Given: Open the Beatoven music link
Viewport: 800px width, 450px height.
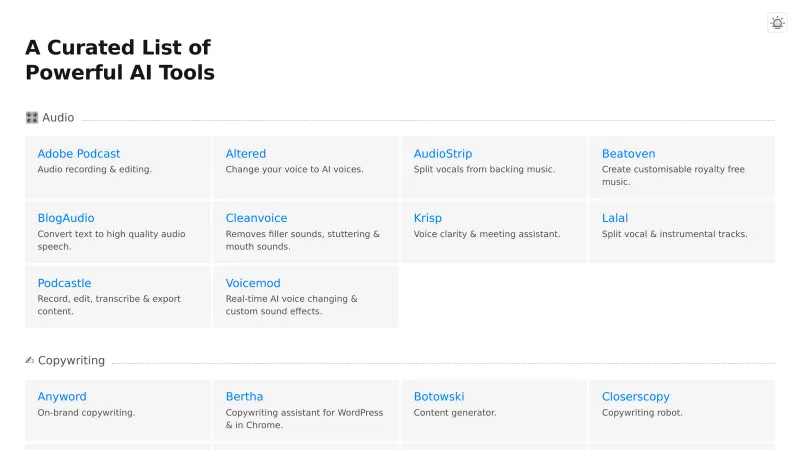Looking at the screenshot, I should tap(628, 154).
